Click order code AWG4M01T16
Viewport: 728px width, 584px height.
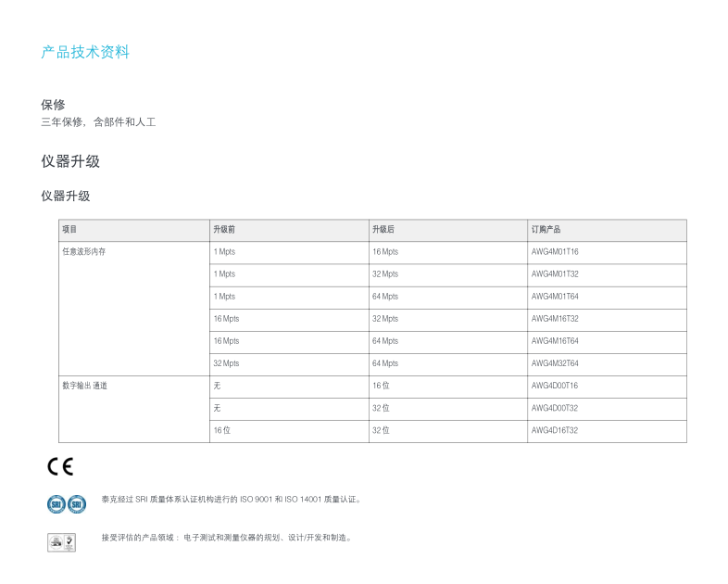(555, 252)
